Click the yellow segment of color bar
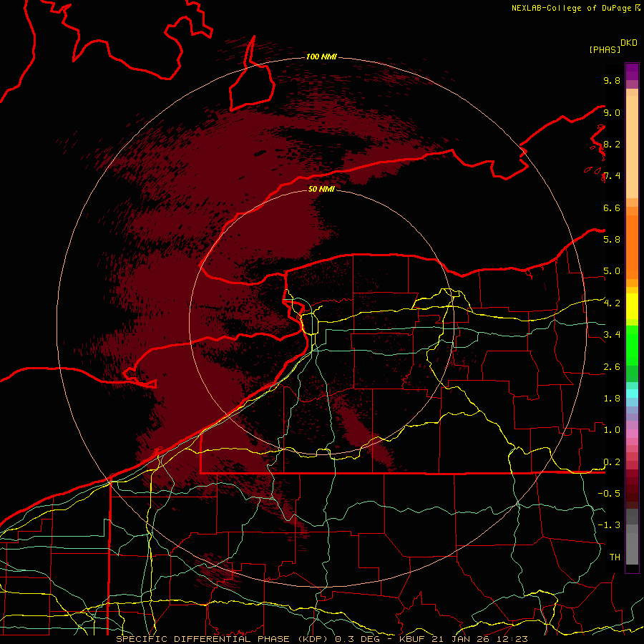644x644 pixels. [x=632, y=306]
